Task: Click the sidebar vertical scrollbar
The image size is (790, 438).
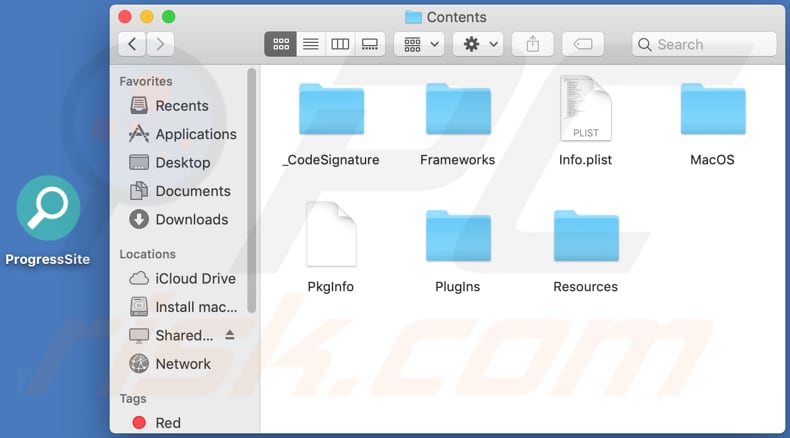Action: click(x=251, y=191)
